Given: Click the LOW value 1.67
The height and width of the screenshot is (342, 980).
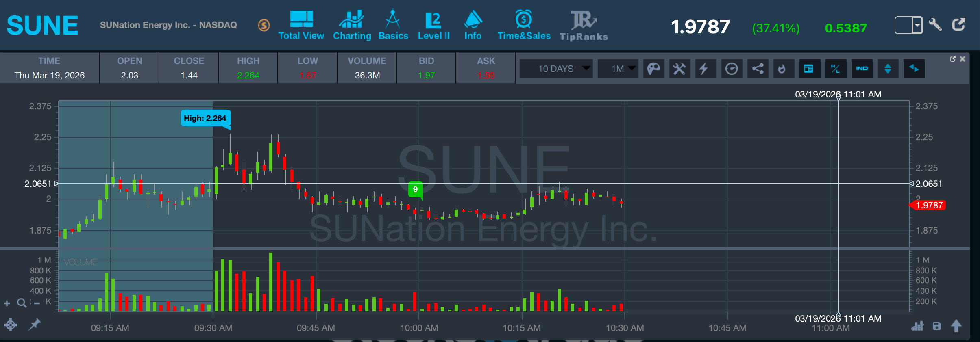Looking at the screenshot, I should tap(308, 76).
